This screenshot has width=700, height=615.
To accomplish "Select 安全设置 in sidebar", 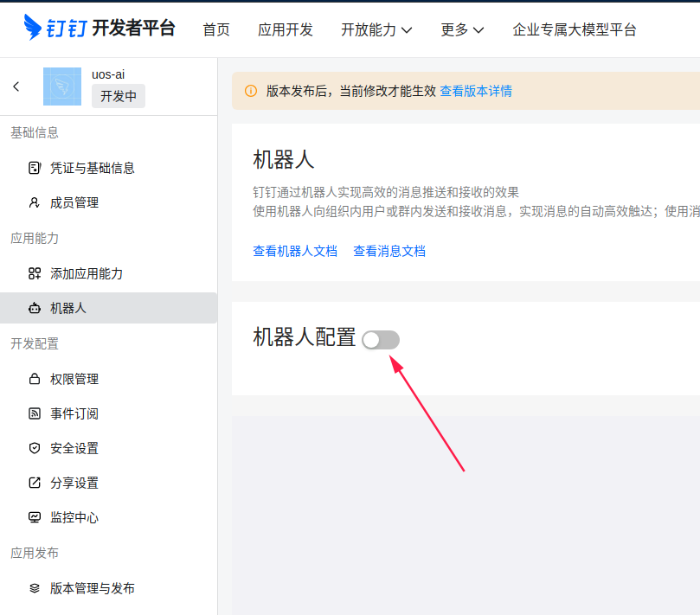I will click(x=108, y=448).
